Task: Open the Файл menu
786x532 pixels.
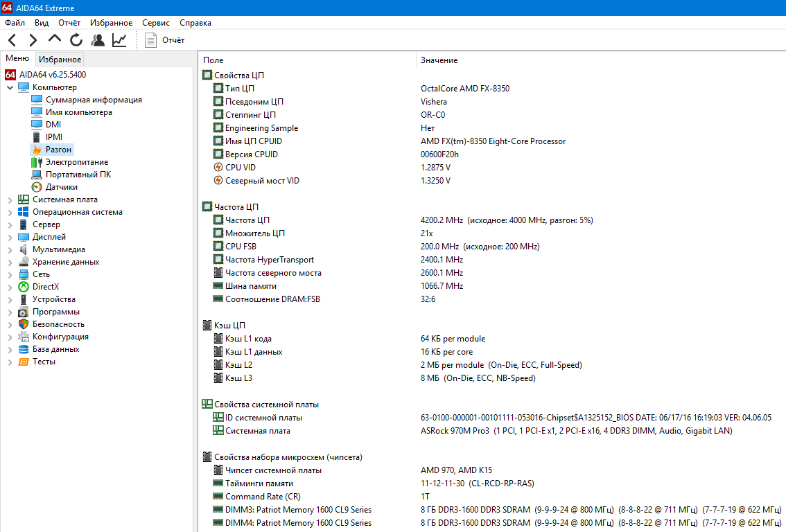Action: point(15,23)
